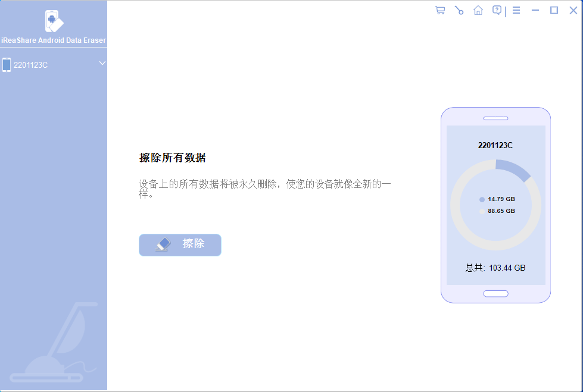
Task: Click the 擦除所有数据 heading
Action: coord(173,158)
